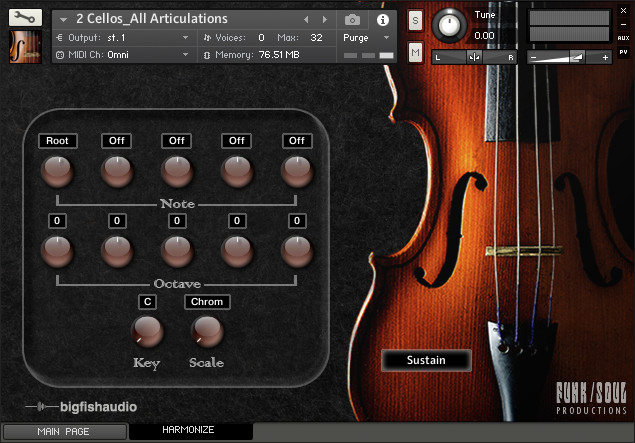Click the fifth note Off value box

(x=297, y=141)
